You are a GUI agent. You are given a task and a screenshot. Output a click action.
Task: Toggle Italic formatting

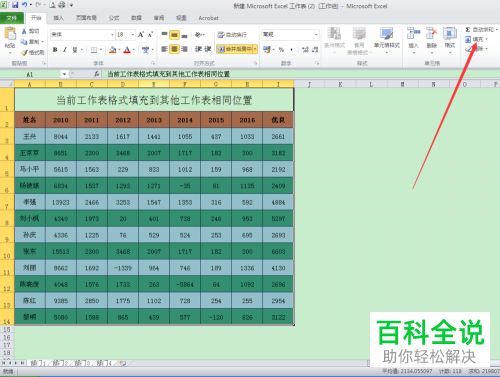tap(65, 50)
